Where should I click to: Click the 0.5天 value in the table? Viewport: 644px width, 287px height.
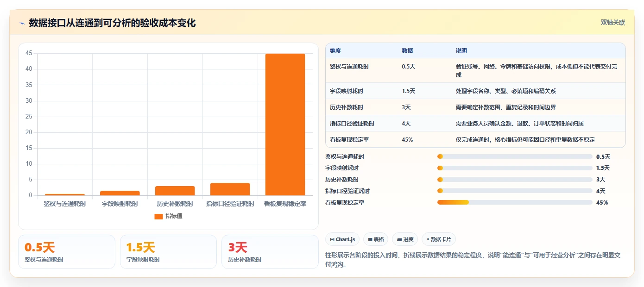point(409,67)
